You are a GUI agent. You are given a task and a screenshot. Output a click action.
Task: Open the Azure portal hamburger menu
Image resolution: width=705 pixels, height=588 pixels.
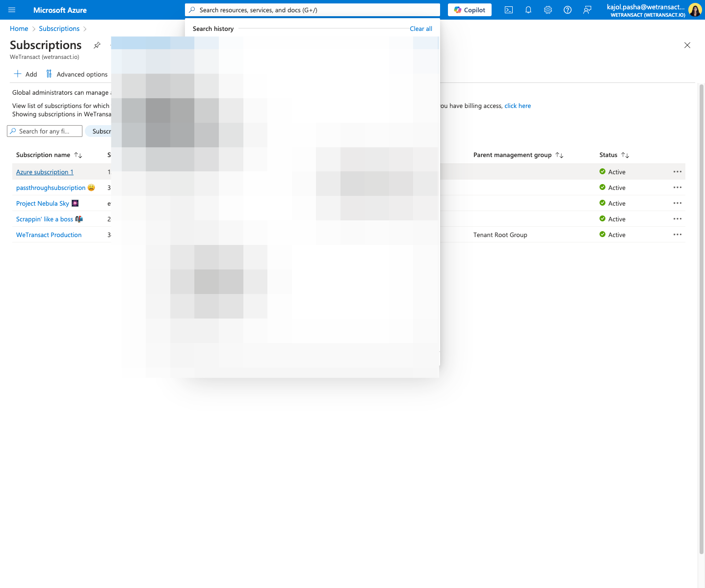[x=12, y=10]
